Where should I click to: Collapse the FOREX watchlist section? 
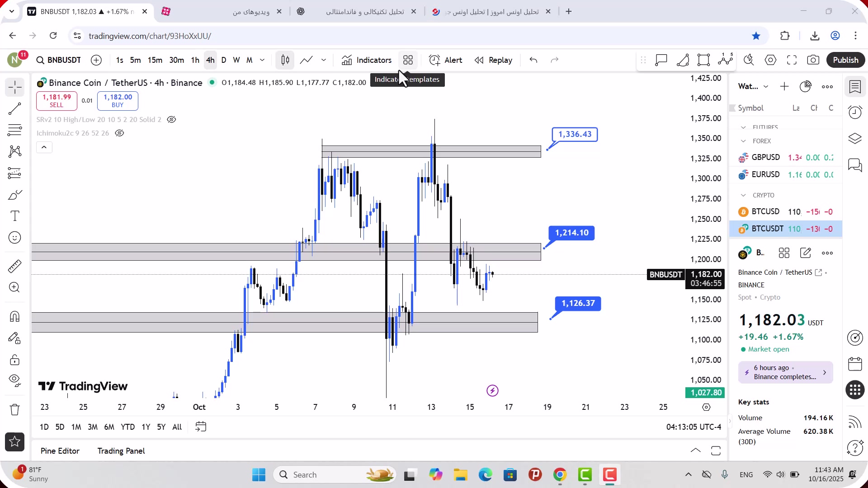coord(743,141)
